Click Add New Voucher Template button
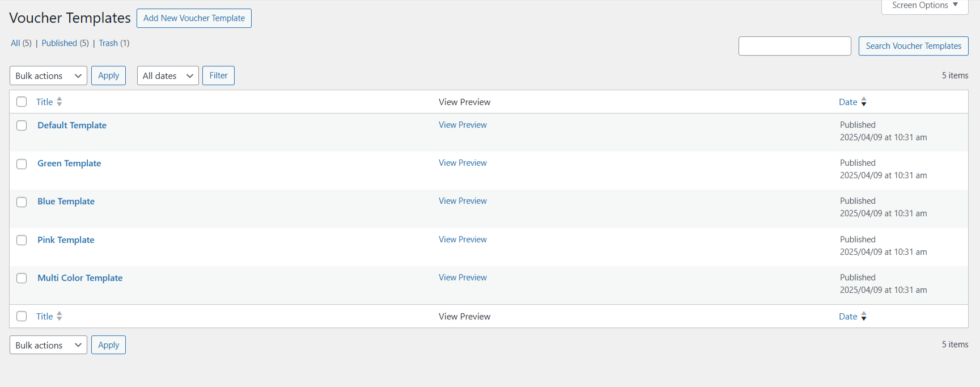The image size is (980, 387). point(194,18)
